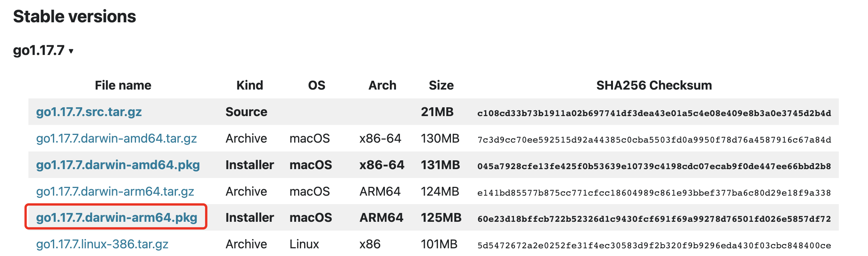Click the Stable versions heading
868x256 pixels.
[75, 17]
